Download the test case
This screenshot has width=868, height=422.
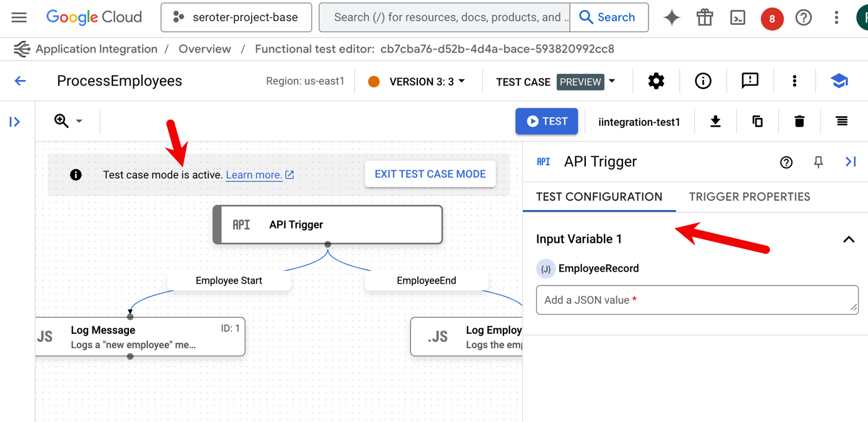tap(715, 122)
